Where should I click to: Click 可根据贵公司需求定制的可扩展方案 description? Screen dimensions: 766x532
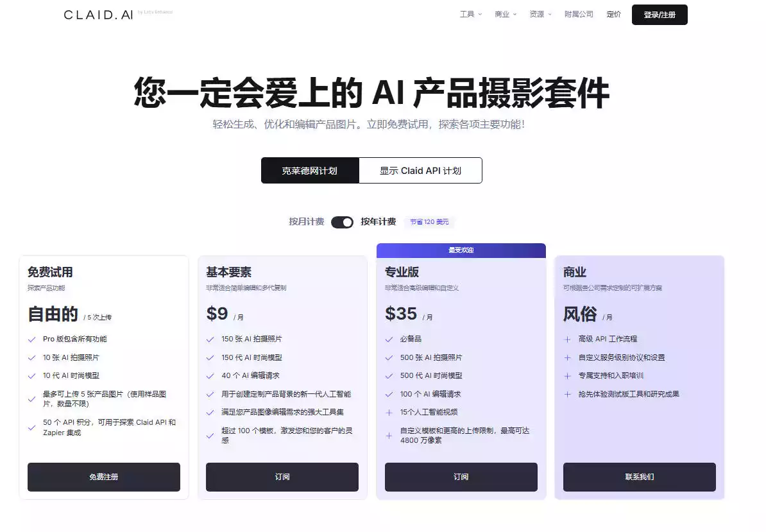pos(613,287)
